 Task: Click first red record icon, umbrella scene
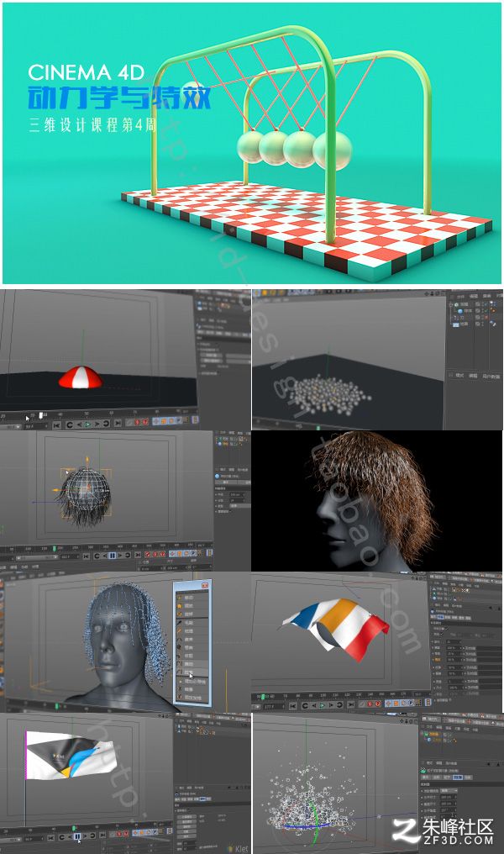[x=137, y=422]
